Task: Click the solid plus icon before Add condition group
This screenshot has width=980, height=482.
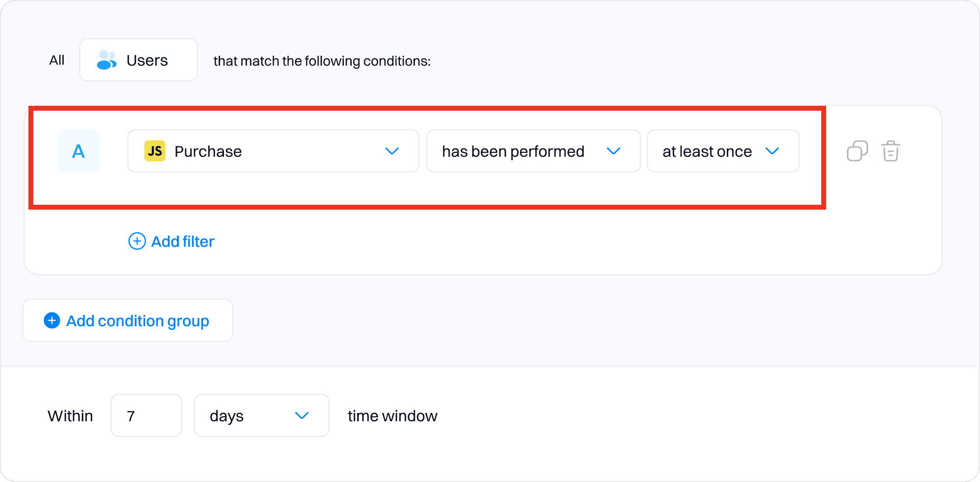Action: [52, 320]
